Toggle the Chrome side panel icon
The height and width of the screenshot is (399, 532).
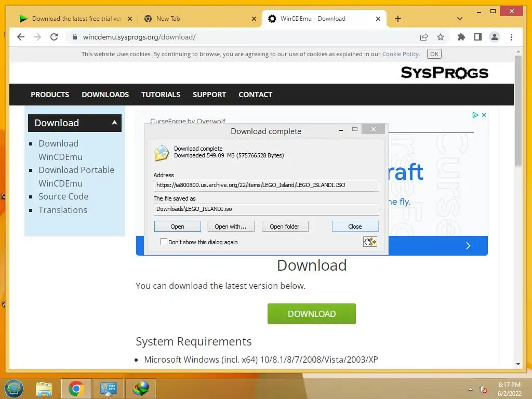[x=478, y=37]
